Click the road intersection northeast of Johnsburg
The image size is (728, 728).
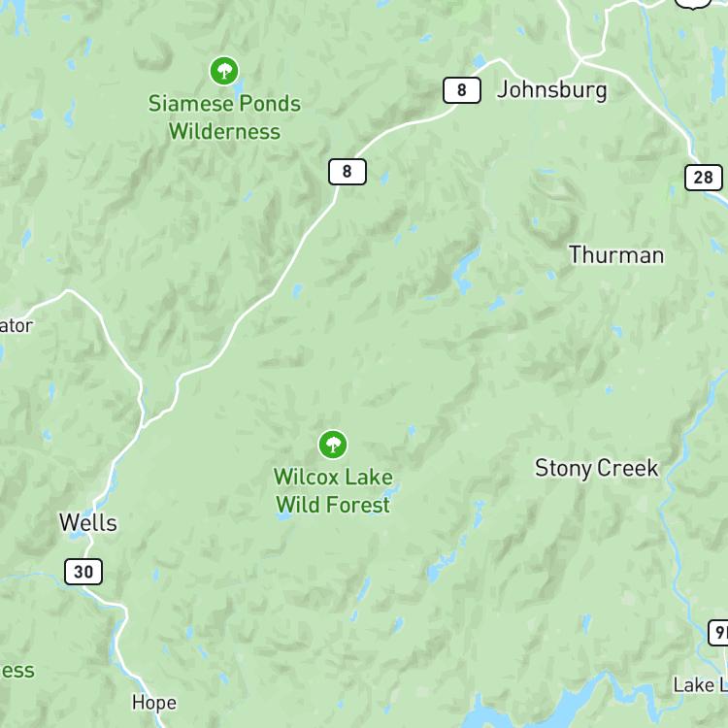(x=580, y=59)
